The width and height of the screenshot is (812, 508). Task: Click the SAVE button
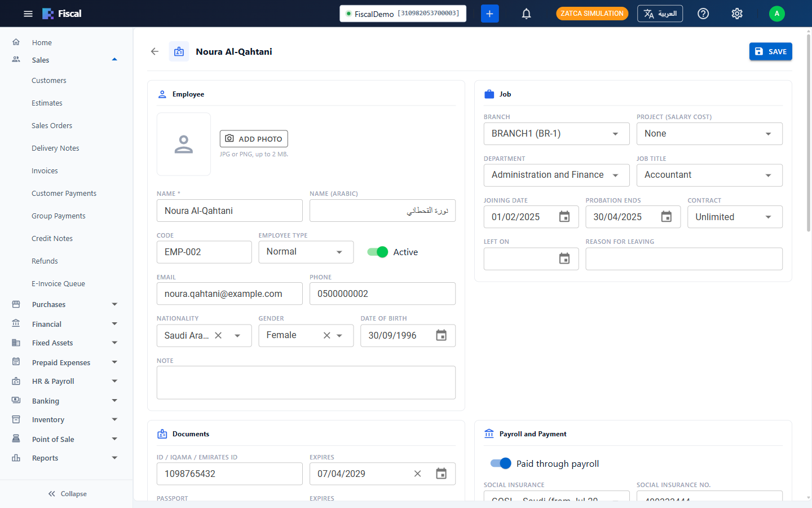pyautogui.click(x=770, y=51)
